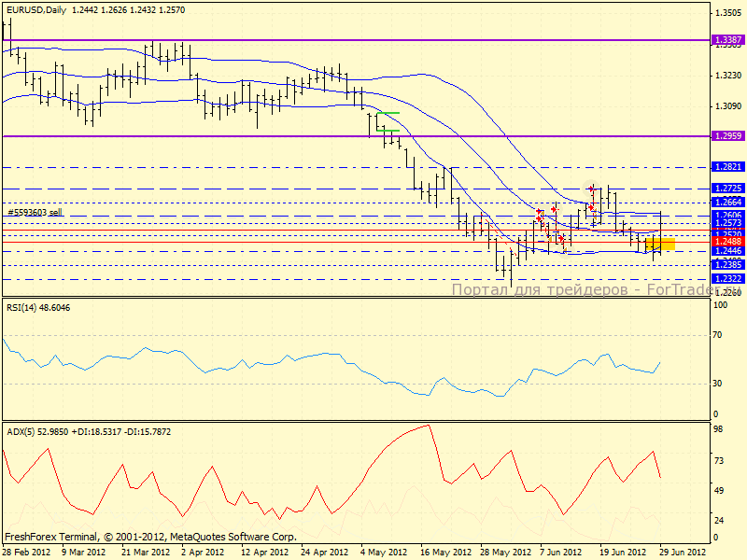Viewport: 747px width, 560px height.
Task: Click the 1.3387 purple price label
Action: [726, 40]
